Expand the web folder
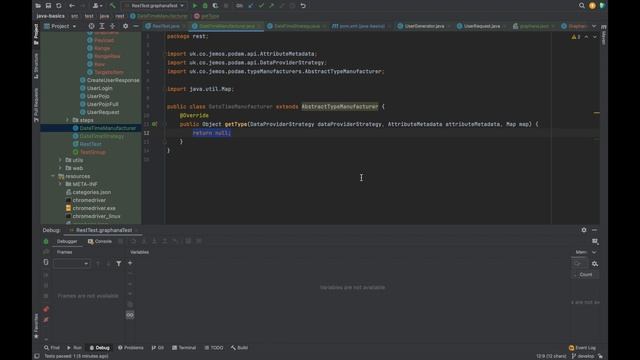 tap(60, 168)
